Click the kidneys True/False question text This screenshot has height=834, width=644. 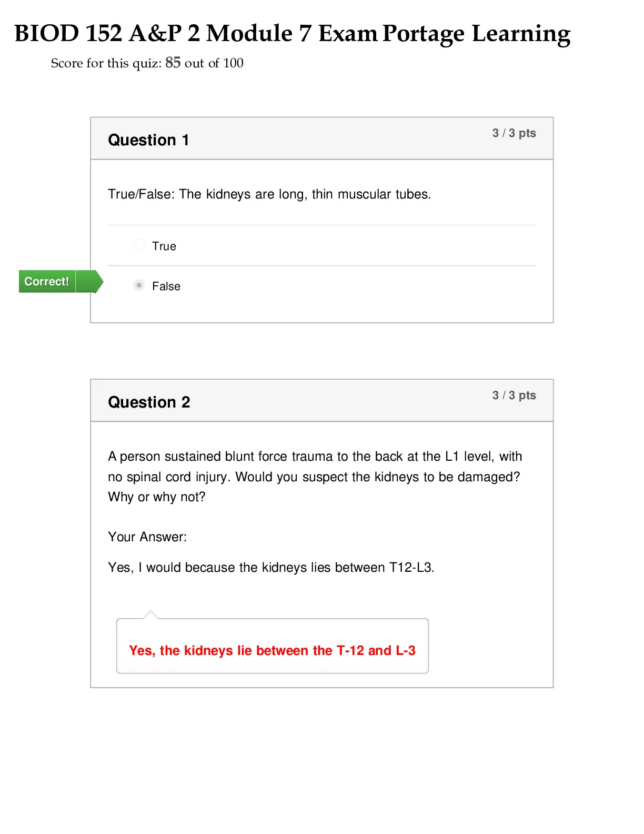pos(269,194)
